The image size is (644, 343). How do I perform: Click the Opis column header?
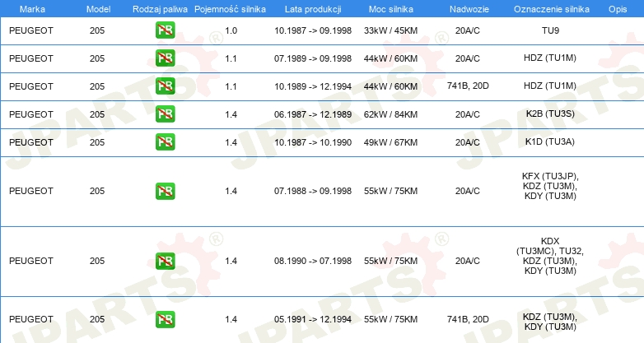coord(618,9)
